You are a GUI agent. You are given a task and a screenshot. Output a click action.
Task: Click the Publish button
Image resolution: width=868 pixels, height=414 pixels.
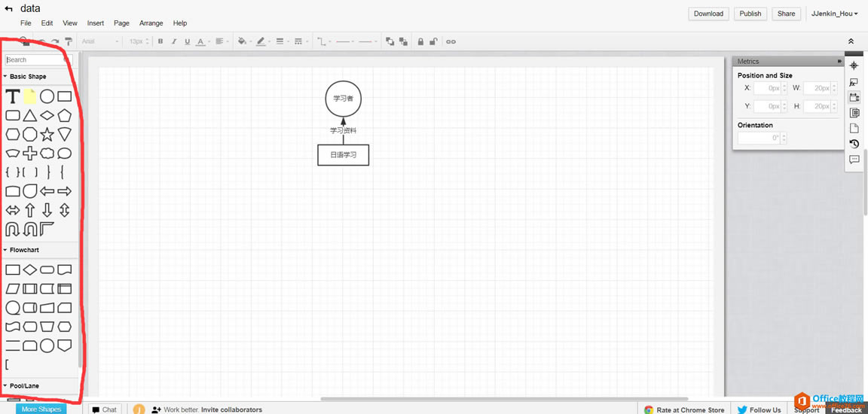[750, 14]
